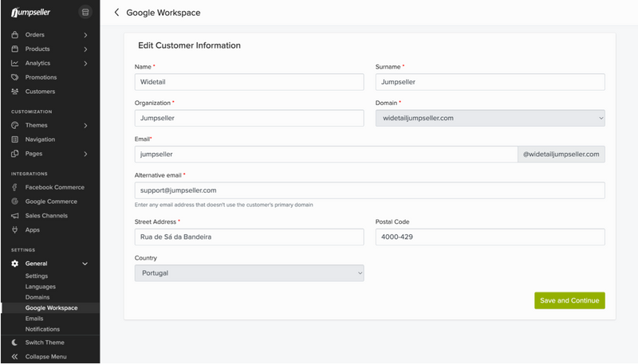
Task: Go to Emails in settings menu
Action: tap(36, 319)
